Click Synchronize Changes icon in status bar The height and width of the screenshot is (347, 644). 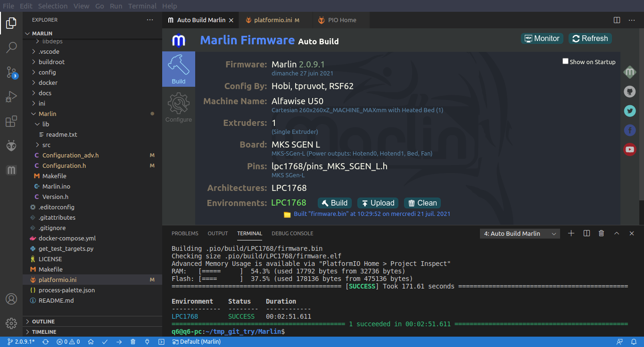point(46,342)
